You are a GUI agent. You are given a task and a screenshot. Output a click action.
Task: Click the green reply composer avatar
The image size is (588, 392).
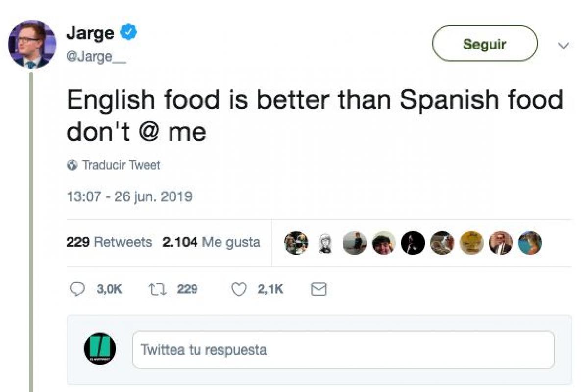click(99, 349)
